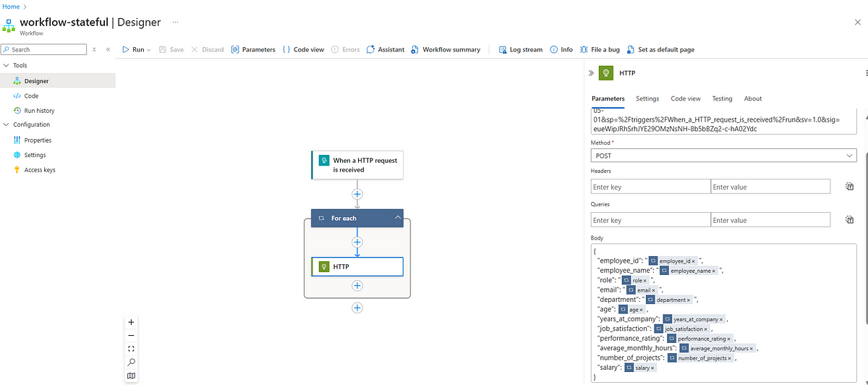Screen dimensions: 868x385
Task: Click the Queries key field
Action: click(650, 220)
